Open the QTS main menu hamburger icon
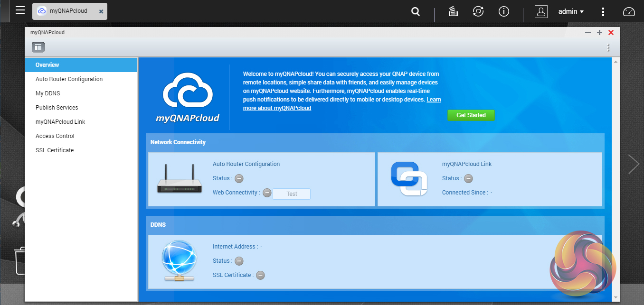 pos(20,10)
